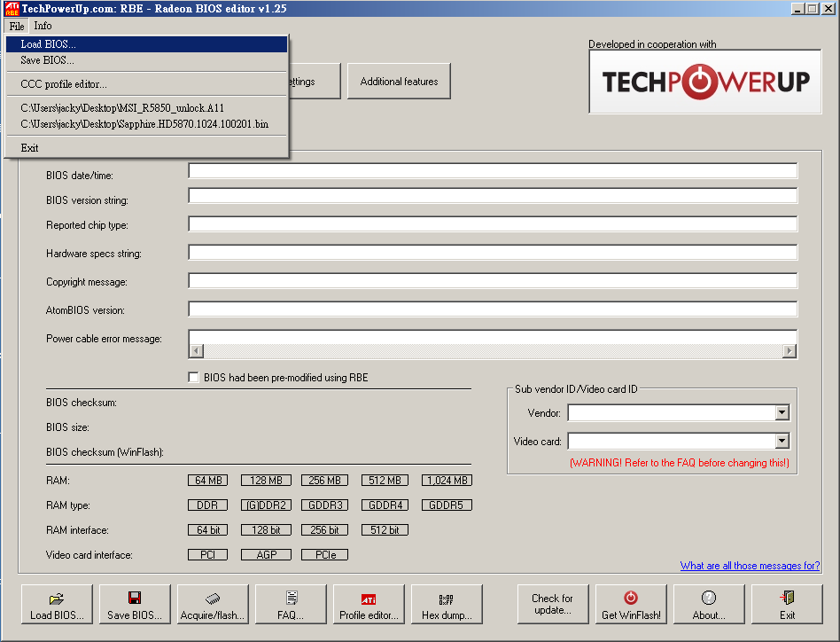The image size is (840, 642).
Task: Select the DDR RAM type indicator
Action: (x=208, y=505)
